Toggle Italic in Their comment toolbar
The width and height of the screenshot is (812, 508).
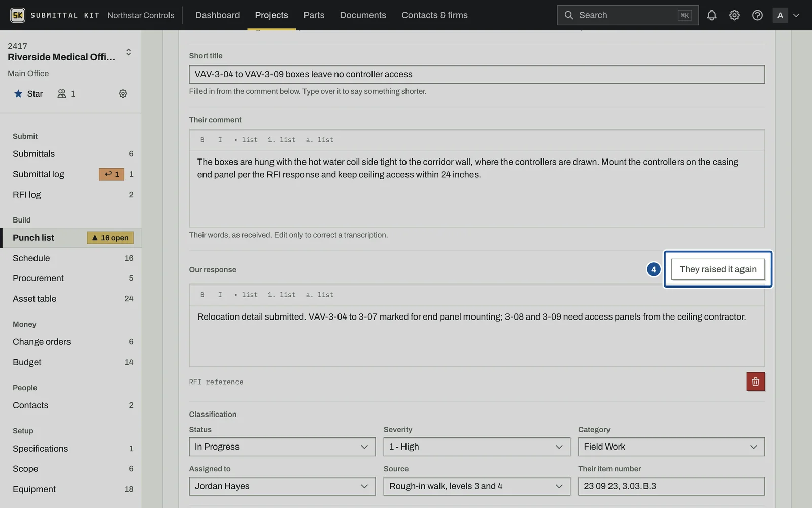[x=220, y=140]
